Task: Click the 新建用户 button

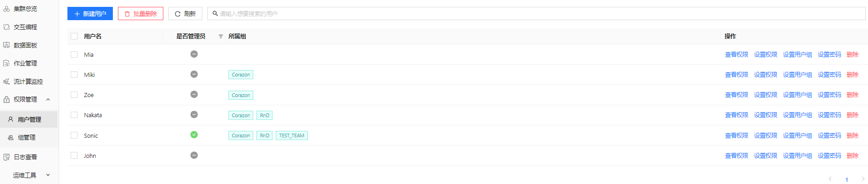Action: (x=90, y=14)
